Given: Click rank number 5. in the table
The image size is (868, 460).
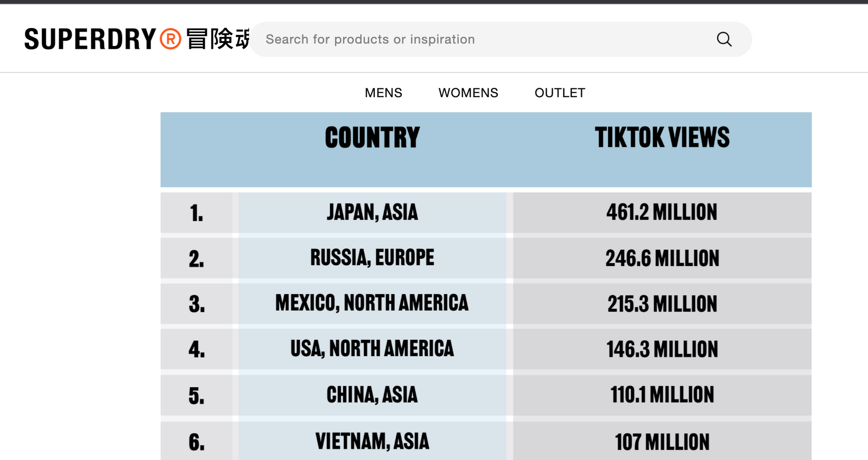Looking at the screenshot, I should [197, 396].
